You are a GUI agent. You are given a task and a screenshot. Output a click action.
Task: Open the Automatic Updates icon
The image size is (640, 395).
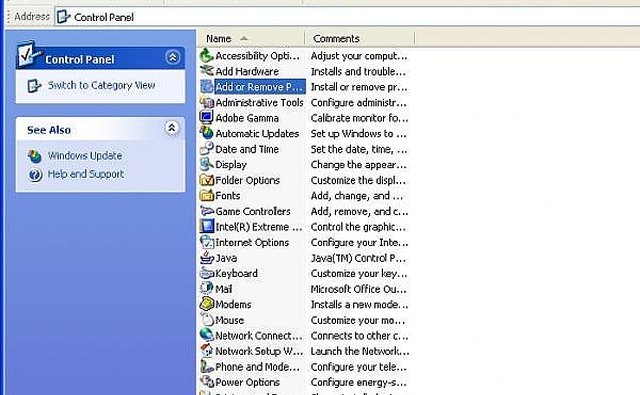(207, 133)
